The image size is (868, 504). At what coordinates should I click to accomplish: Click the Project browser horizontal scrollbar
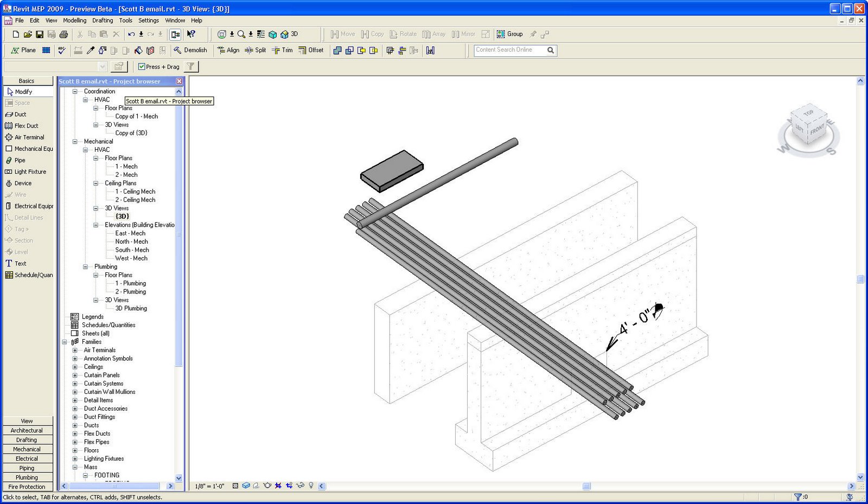click(118, 486)
